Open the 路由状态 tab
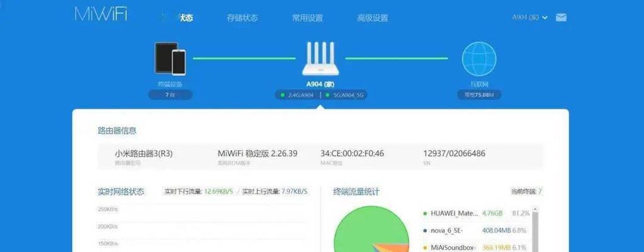Screen dimensions: 644x252 178,18
